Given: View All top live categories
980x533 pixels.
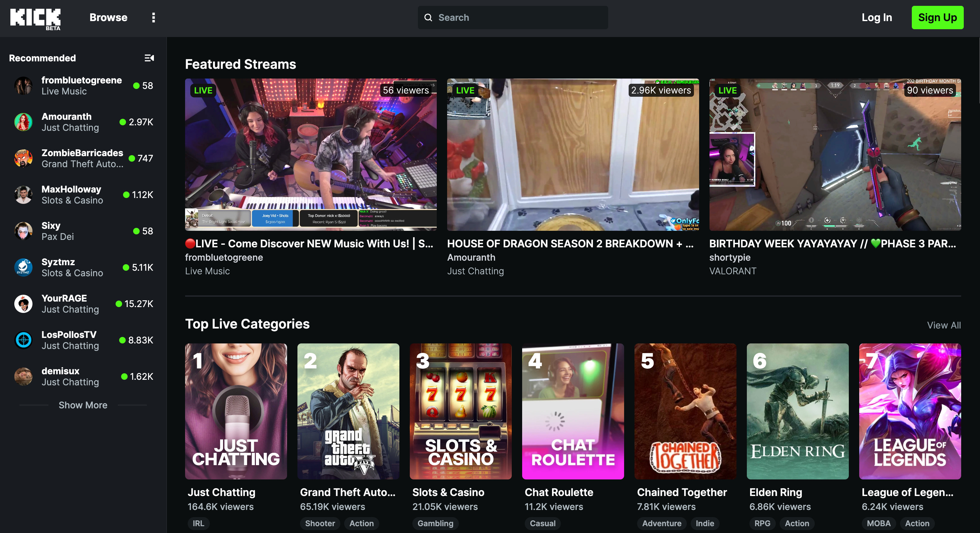Looking at the screenshot, I should [944, 325].
